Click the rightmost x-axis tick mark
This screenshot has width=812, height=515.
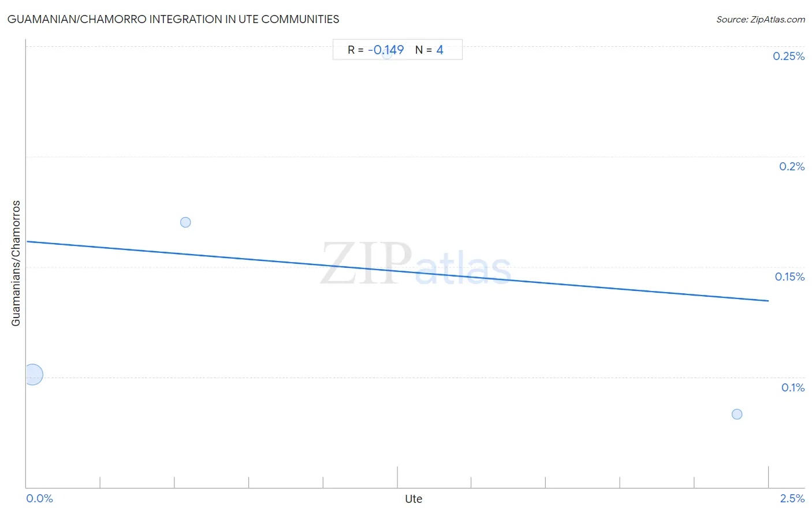tap(768, 477)
